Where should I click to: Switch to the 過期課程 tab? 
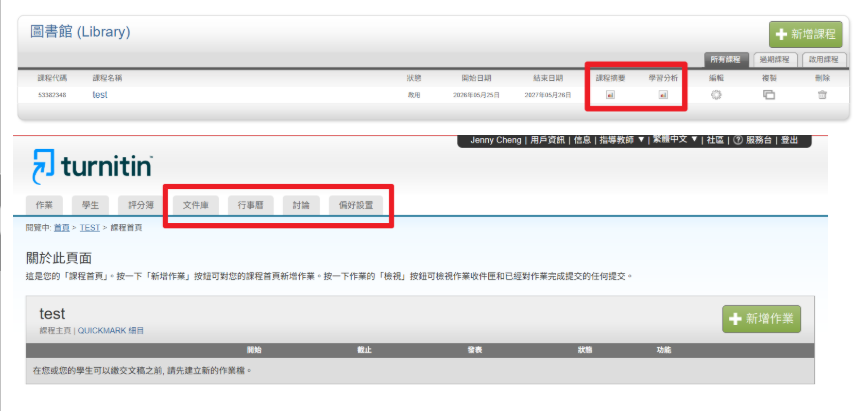coord(775,60)
